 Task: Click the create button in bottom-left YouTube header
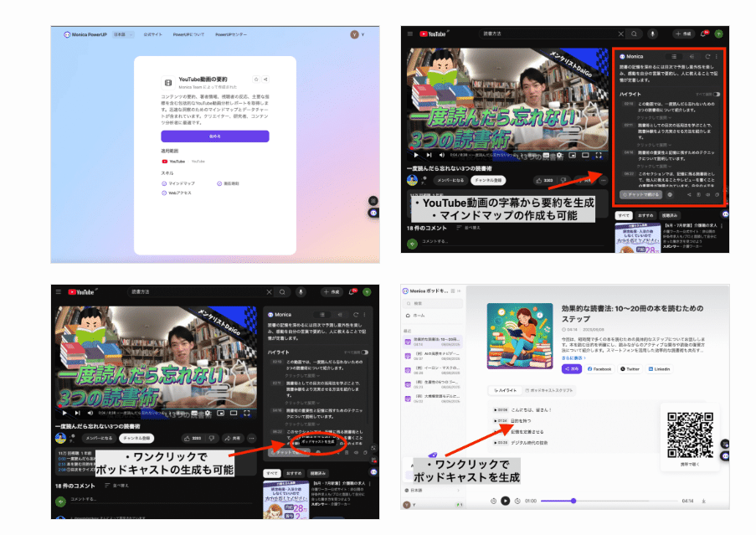(332, 291)
